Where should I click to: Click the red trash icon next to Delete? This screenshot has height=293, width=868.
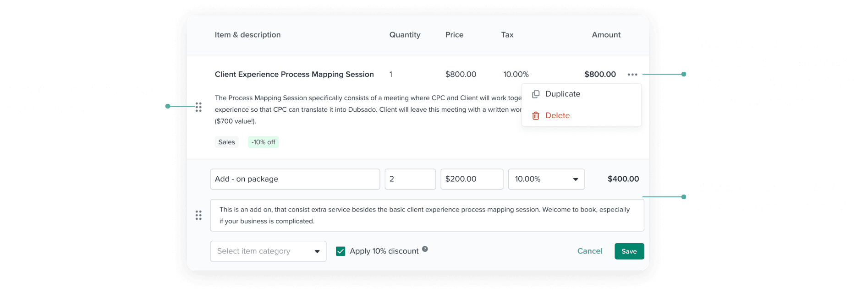click(x=535, y=115)
